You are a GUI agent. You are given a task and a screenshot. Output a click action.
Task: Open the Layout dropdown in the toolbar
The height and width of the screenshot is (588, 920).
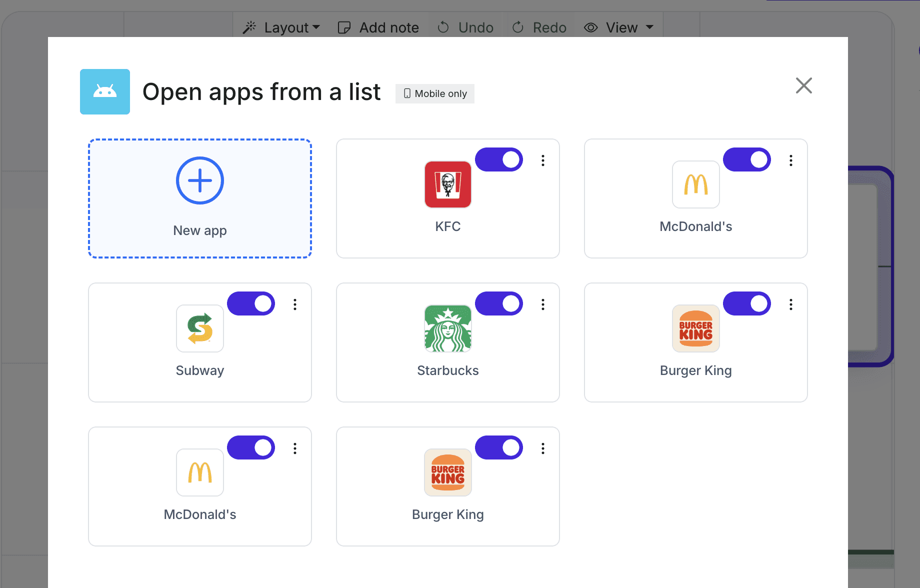tap(281, 27)
